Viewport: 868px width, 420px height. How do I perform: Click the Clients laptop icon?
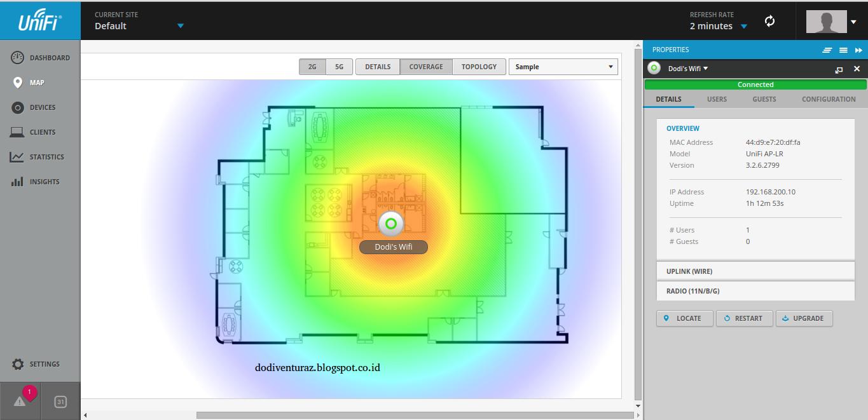click(x=18, y=132)
